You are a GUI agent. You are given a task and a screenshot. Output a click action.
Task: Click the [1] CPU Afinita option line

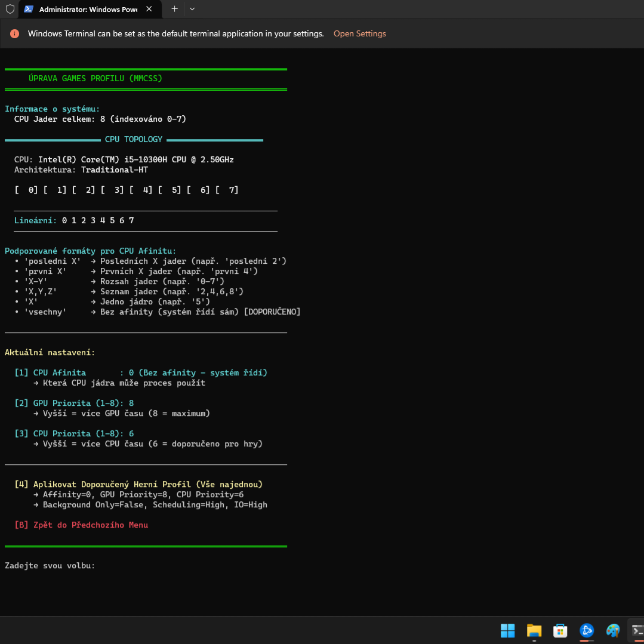click(x=140, y=373)
